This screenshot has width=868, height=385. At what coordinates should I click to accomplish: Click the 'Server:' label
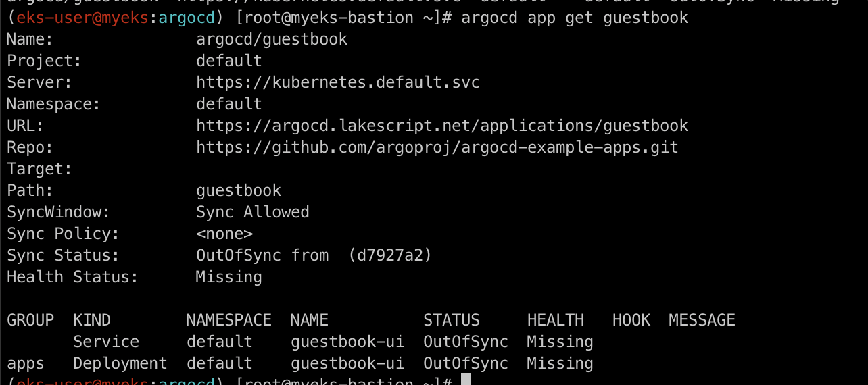point(39,83)
